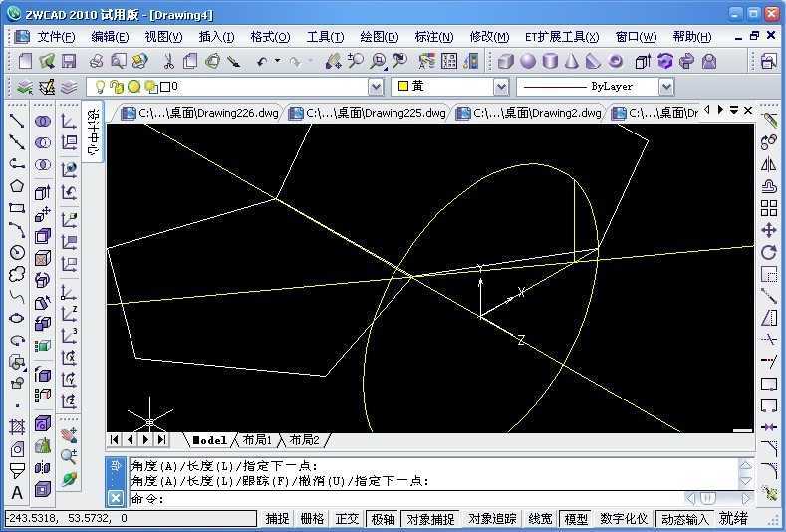Viewport: 786px width, 532px height.
Task: Switch to the 布局2 layout tab
Action: (x=304, y=439)
